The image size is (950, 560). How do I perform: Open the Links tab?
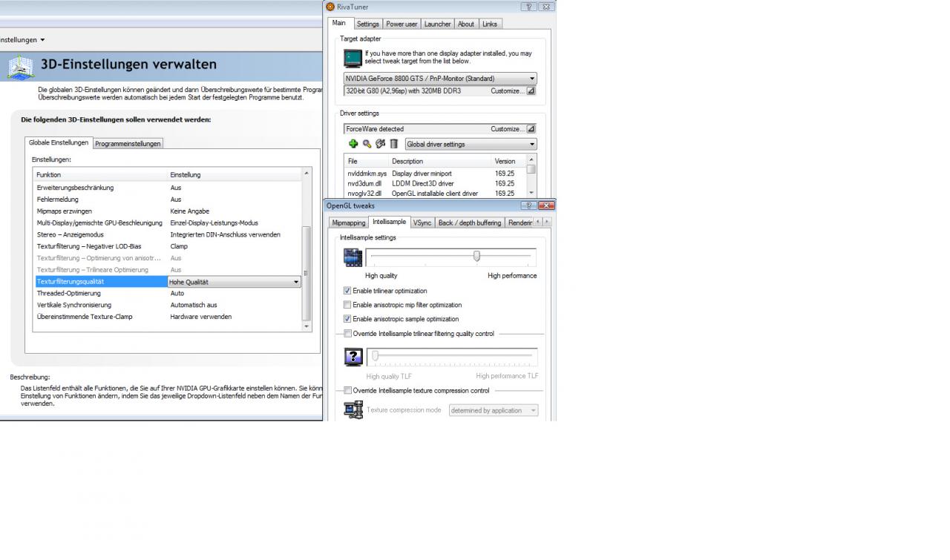[490, 24]
